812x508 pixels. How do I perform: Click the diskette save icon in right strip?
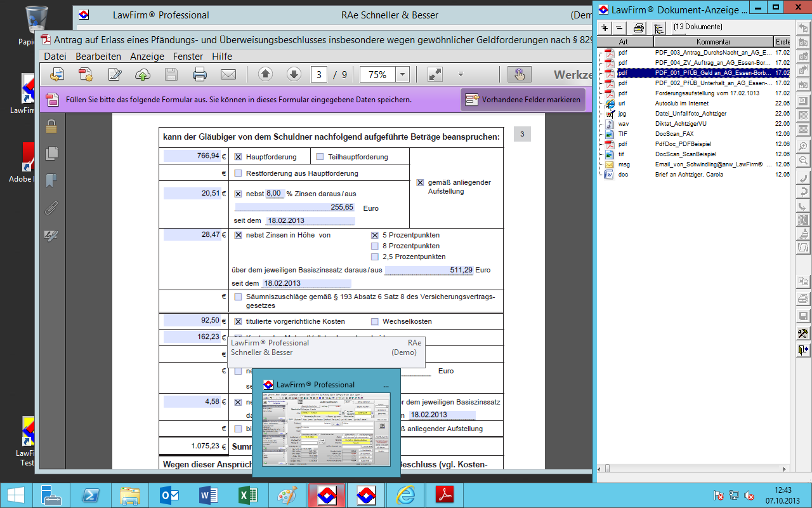click(803, 316)
